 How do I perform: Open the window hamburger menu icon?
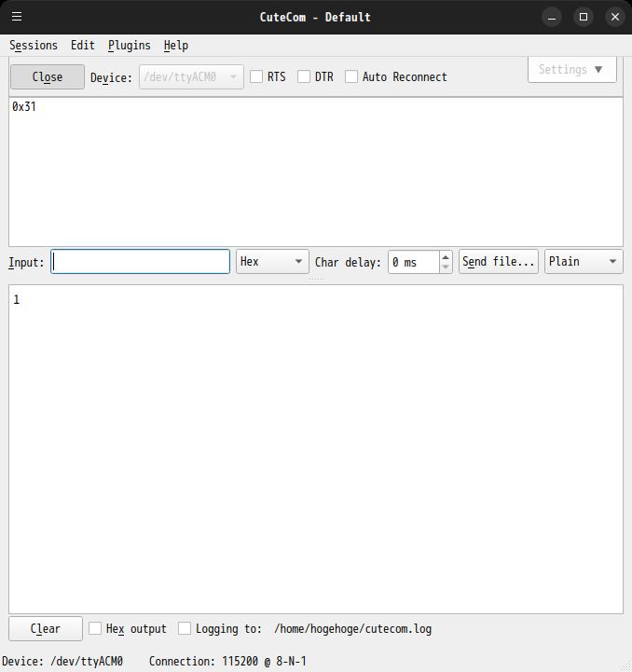pyautogui.click(x=17, y=17)
